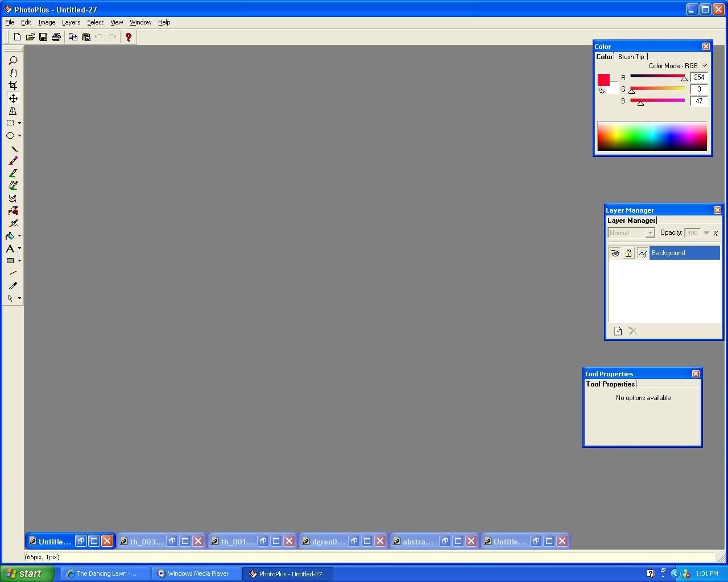This screenshot has width=728, height=582.
Task: Click the Paste clipboard toolbar icon
Action: pyautogui.click(x=86, y=37)
